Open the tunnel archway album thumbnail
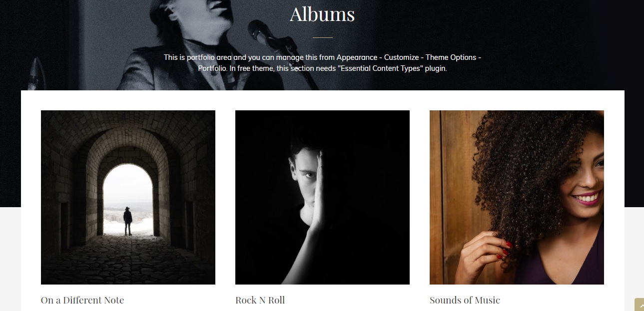The image size is (644, 311). pos(128,197)
